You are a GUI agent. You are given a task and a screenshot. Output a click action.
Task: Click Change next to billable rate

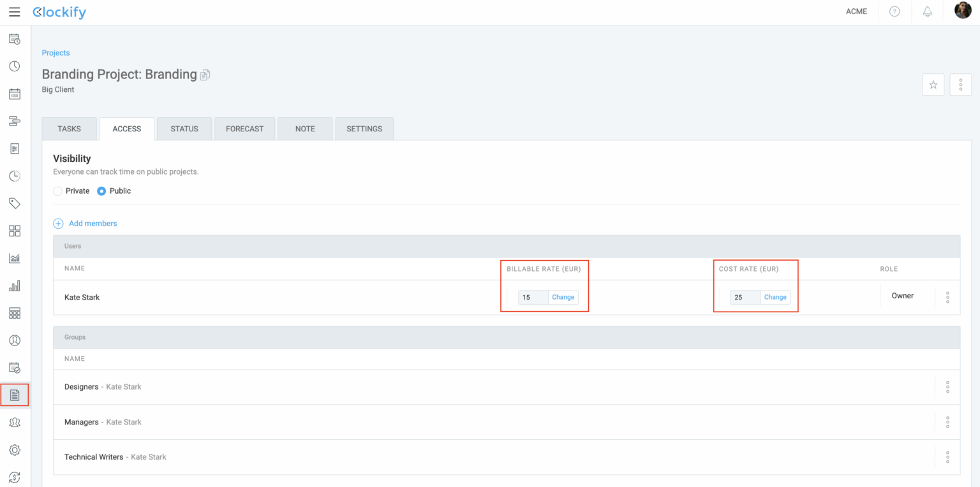point(563,297)
